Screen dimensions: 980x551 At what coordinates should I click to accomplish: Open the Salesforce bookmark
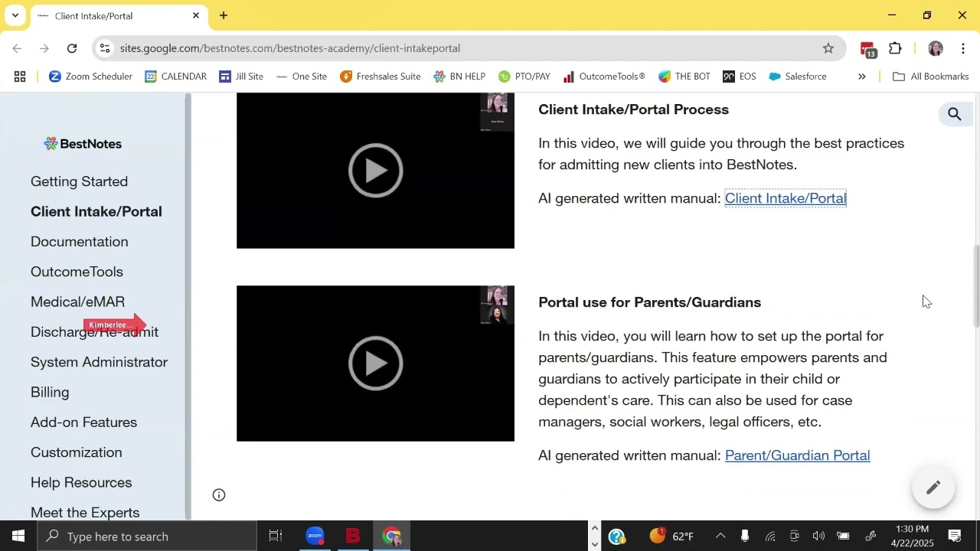coord(797,77)
